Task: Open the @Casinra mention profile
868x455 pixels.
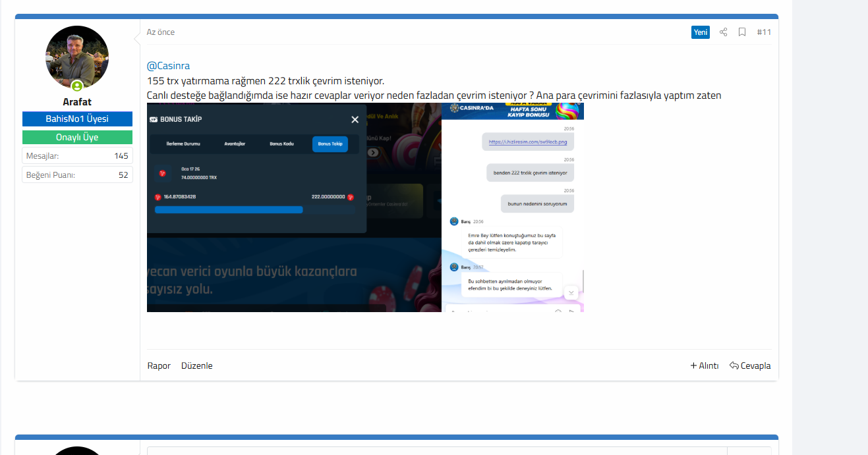Action: pyautogui.click(x=168, y=66)
